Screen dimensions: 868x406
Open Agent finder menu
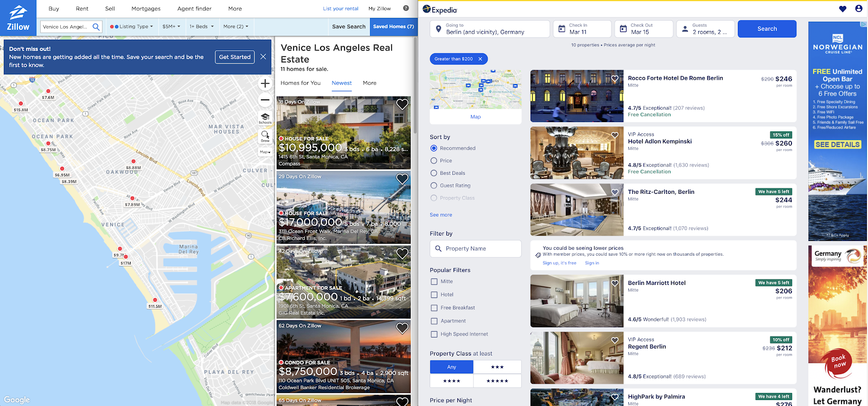tap(194, 9)
